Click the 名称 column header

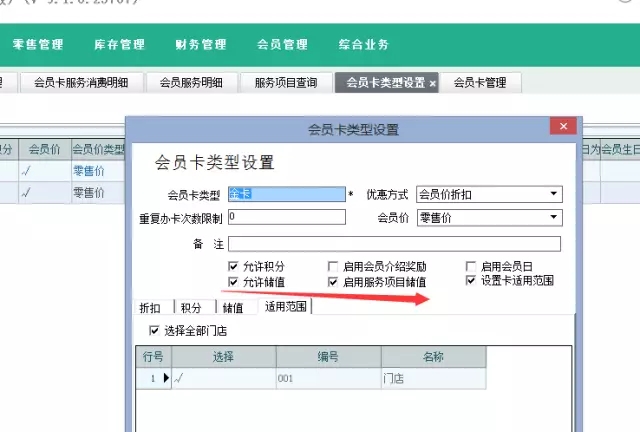pyautogui.click(x=433, y=357)
